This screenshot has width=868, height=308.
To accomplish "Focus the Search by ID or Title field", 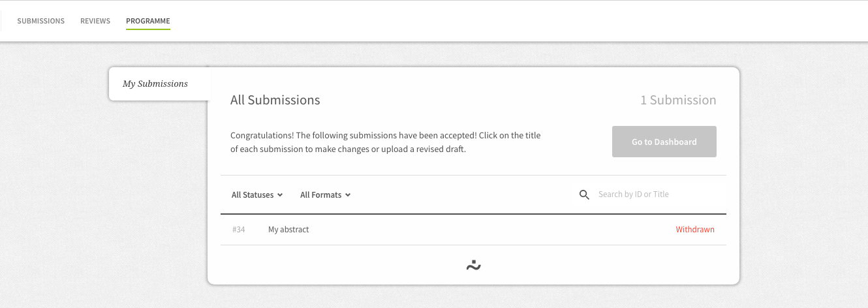I will 656,194.
